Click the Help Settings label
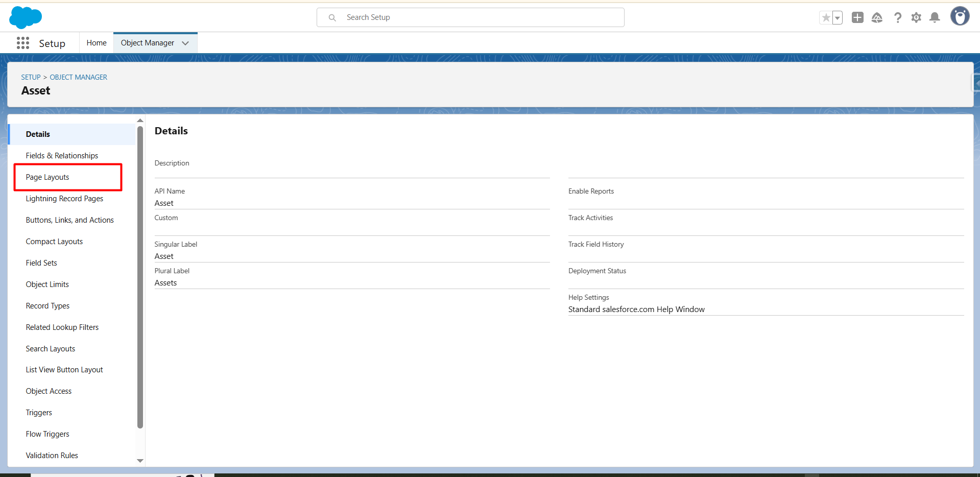 [x=588, y=298]
